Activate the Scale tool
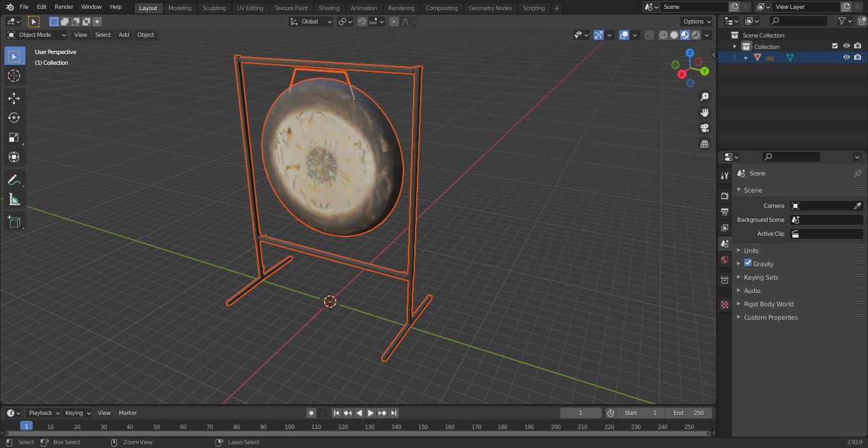Image resolution: width=868 pixels, height=448 pixels. coord(14,137)
